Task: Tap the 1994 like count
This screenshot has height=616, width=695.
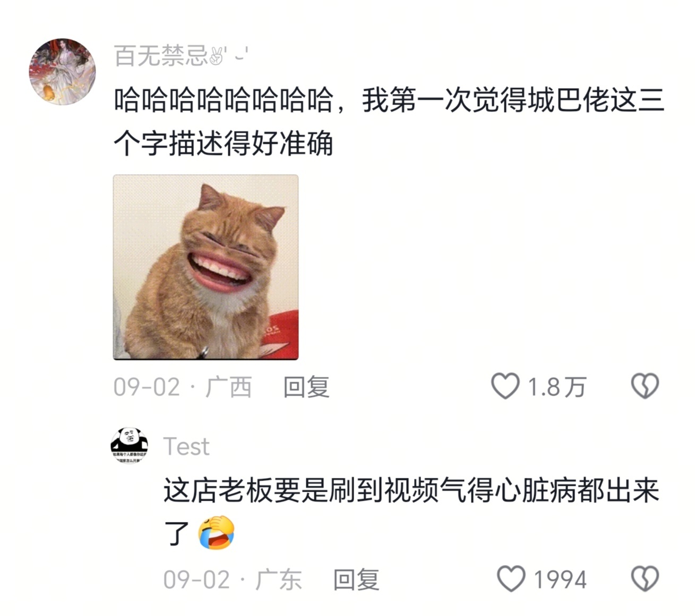Action: (560, 579)
